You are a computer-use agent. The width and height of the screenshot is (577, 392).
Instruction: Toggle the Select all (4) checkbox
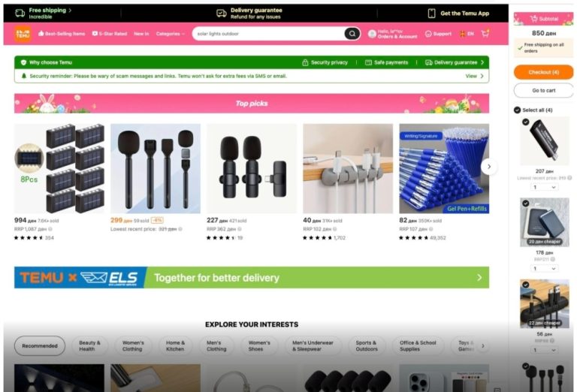click(517, 110)
